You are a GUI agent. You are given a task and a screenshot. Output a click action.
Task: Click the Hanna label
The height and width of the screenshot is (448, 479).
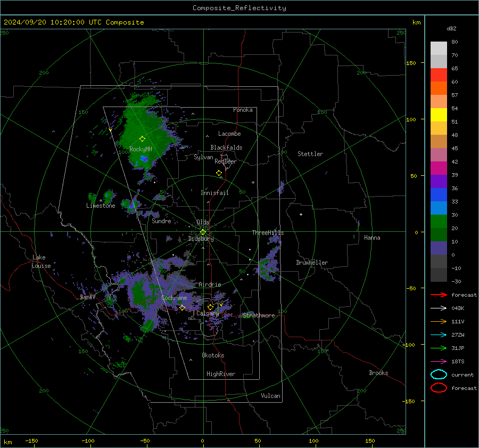372,238
